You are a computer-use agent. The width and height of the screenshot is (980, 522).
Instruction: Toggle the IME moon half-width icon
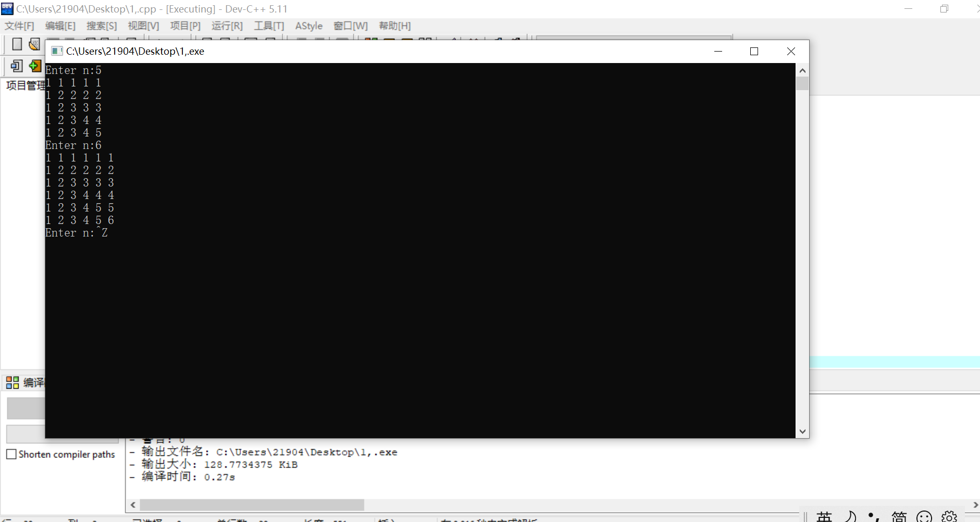tap(850, 516)
